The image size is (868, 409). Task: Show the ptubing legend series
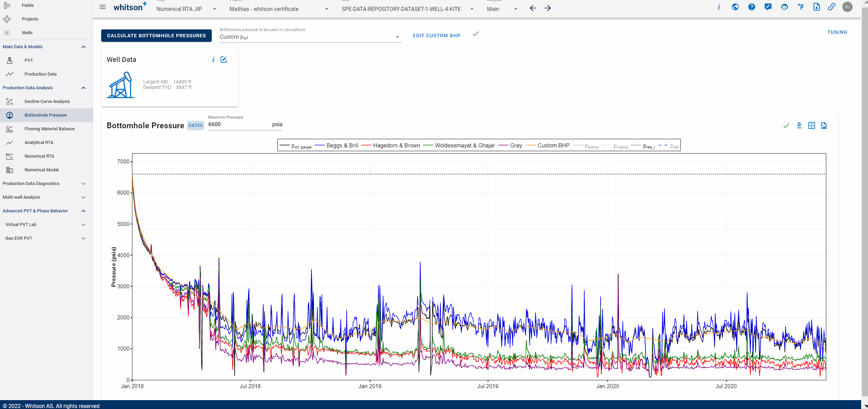(x=586, y=146)
